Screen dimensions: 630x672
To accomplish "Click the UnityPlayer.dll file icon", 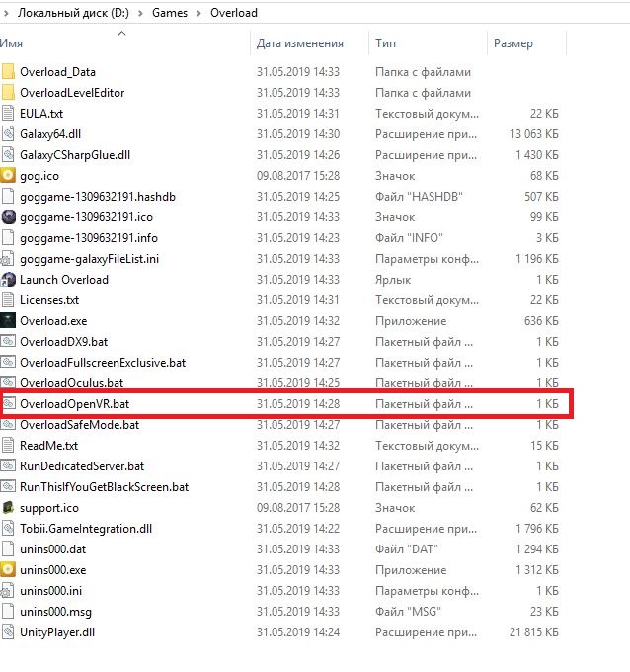I will point(8,632).
